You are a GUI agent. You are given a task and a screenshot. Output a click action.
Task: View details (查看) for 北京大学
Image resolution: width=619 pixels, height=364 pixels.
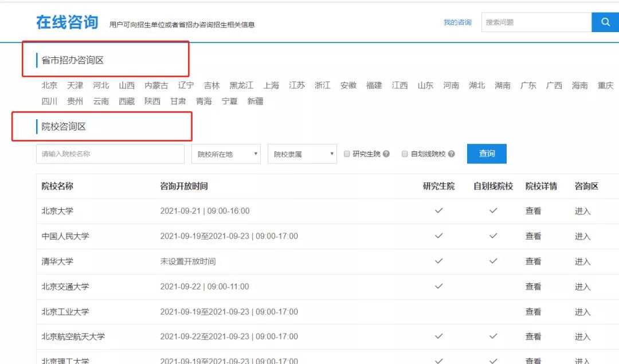(533, 211)
